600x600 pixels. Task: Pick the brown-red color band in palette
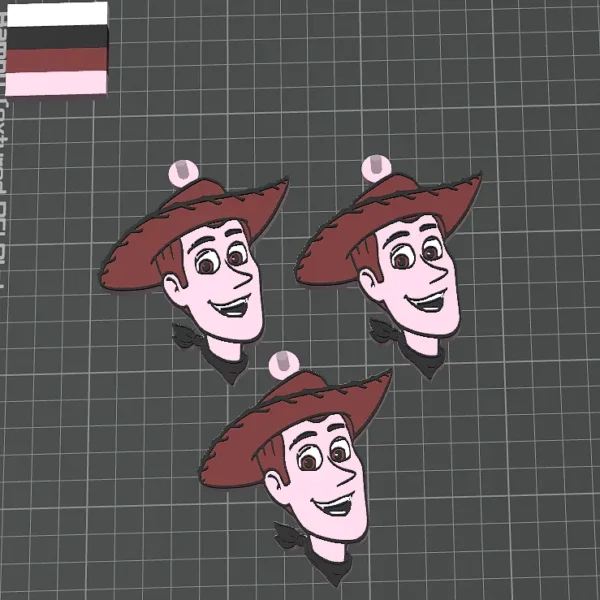(x=57, y=60)
